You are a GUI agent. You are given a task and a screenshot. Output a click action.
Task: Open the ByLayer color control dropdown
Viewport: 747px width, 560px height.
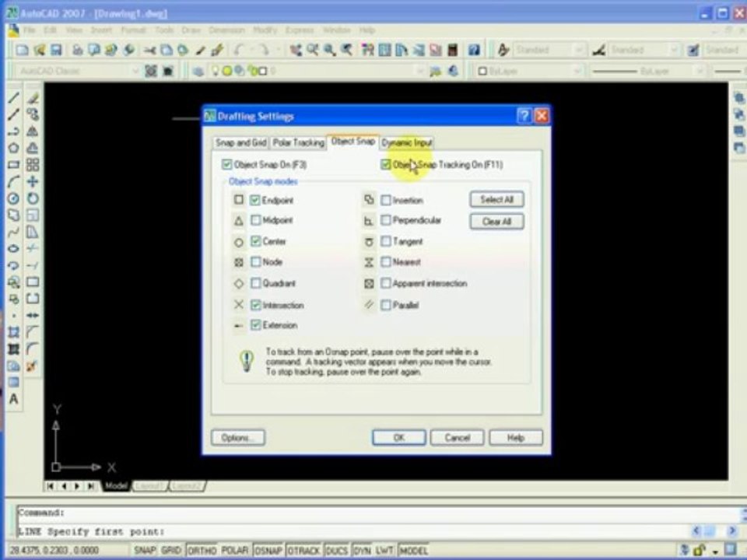[x=577, y=71]
